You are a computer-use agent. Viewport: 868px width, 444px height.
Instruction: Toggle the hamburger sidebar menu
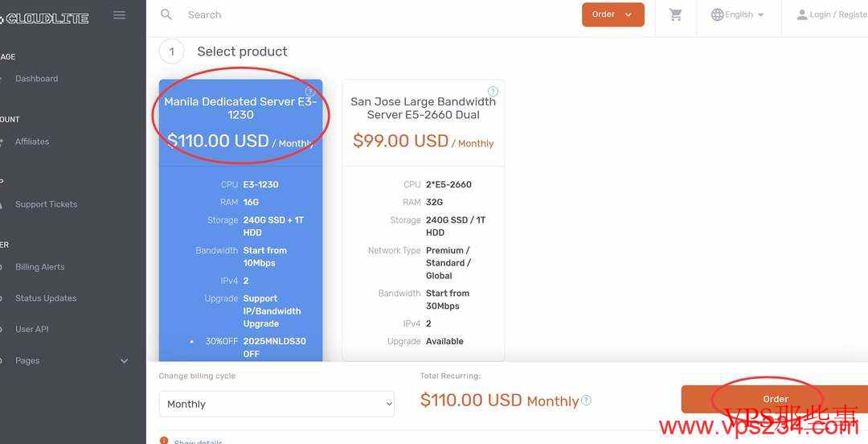tap(120, 15)
